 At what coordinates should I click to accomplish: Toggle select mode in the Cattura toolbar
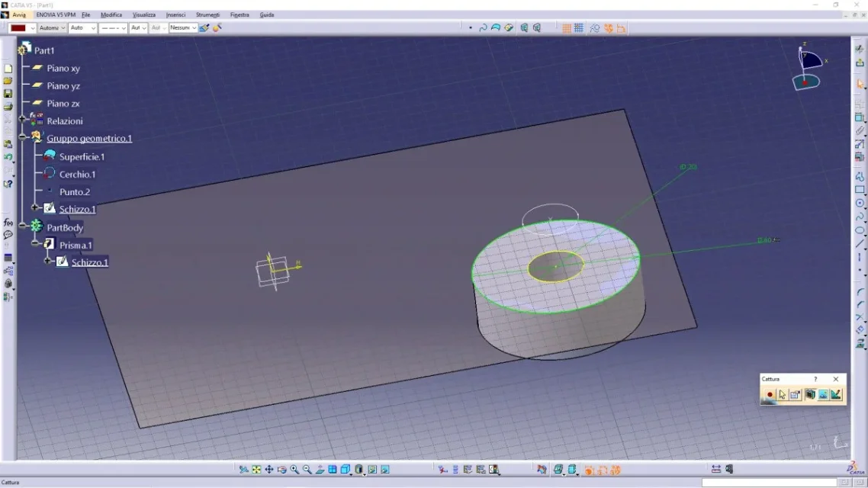pos(783,394)
